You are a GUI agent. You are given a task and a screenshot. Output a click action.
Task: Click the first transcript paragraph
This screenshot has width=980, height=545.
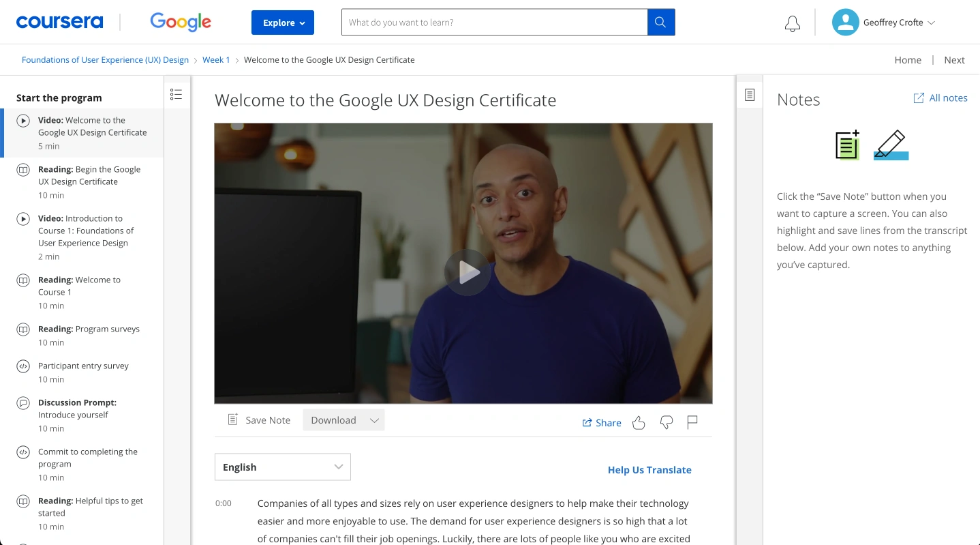[x=474, y=522]
